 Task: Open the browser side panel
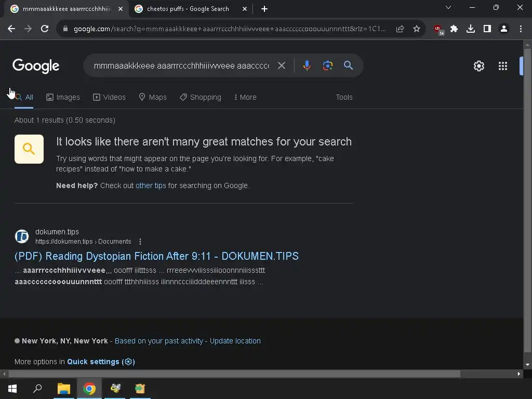pos(487,29)
